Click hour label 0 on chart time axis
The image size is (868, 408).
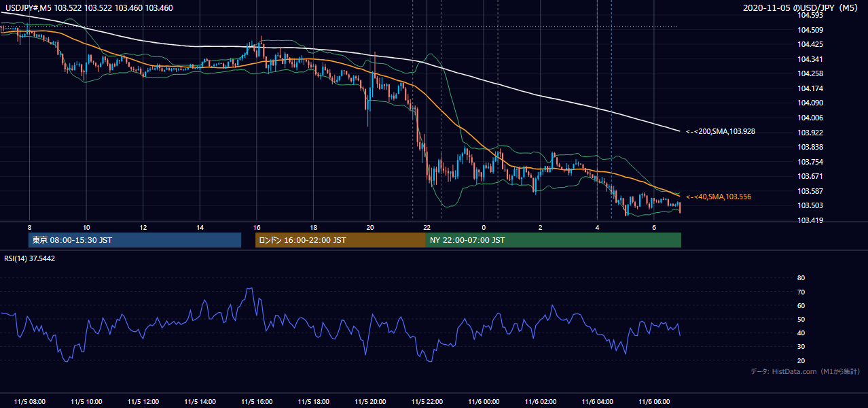[484, 227]
